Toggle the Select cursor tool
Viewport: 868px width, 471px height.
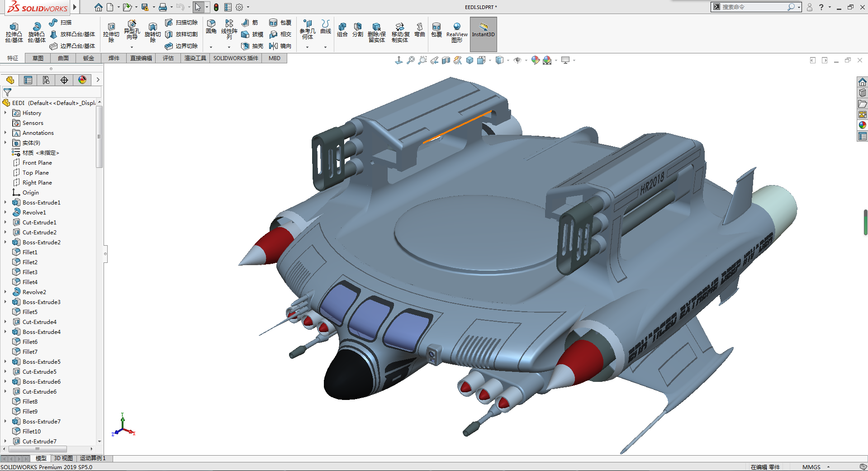point(198,7)
